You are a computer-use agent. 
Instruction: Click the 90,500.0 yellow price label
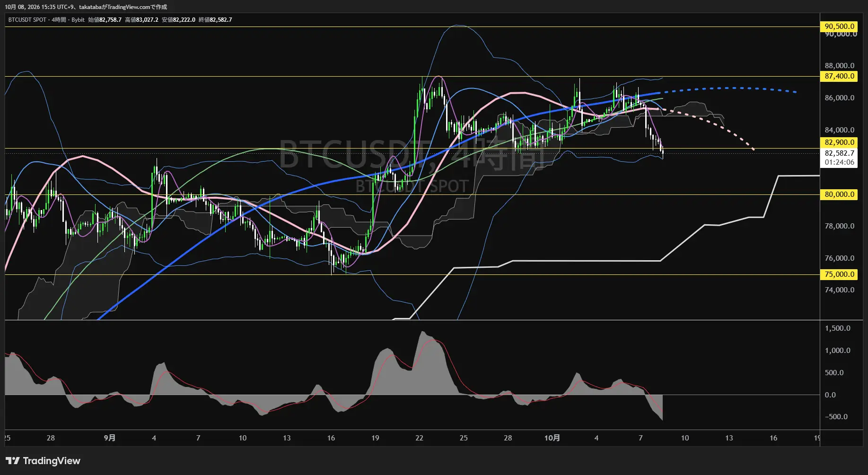[x=839, y=26]
